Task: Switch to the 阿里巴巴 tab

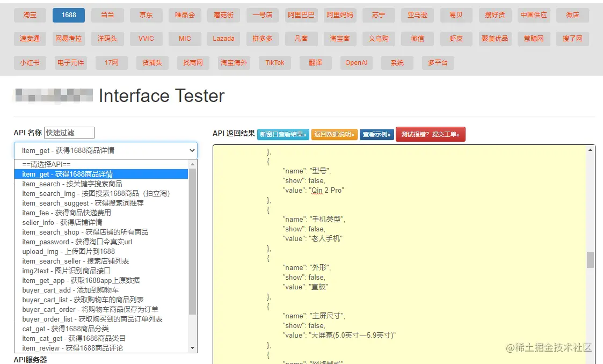Action: (x=301, y=15)
